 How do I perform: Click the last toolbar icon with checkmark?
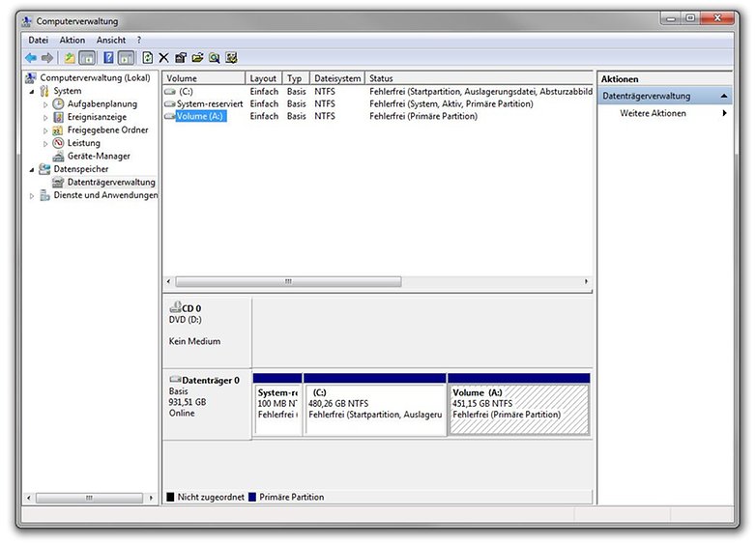pyautogui.click(x=231, y=58)
